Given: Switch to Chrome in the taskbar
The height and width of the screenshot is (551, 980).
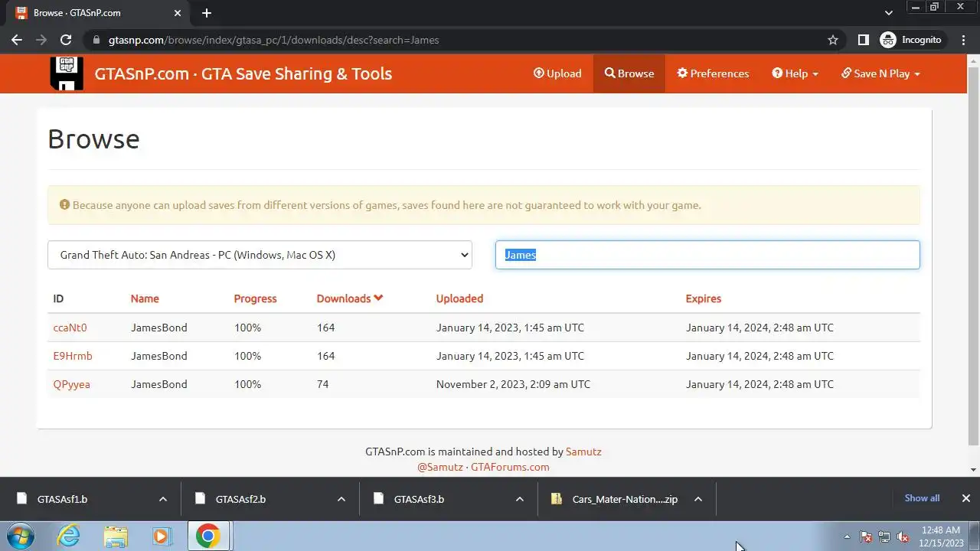Looking at the screenshot, I should click(208, 536).
